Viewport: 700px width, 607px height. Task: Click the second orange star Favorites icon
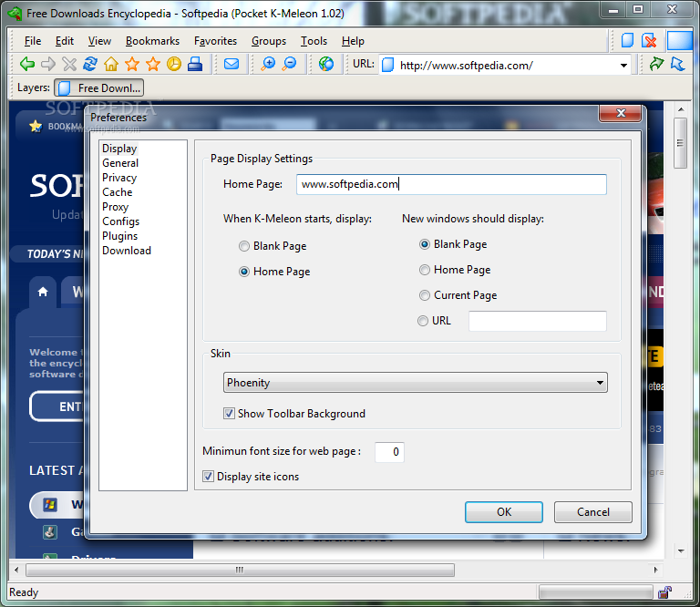[x=153, y=65]
